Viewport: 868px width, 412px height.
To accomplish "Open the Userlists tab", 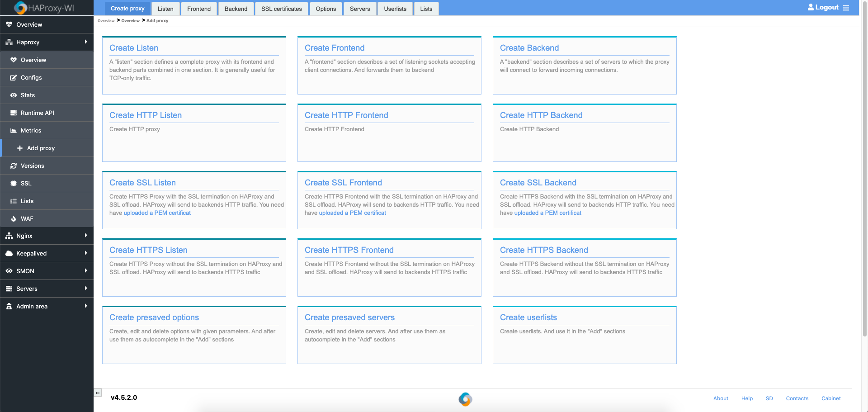I will [x=395, y=9].
